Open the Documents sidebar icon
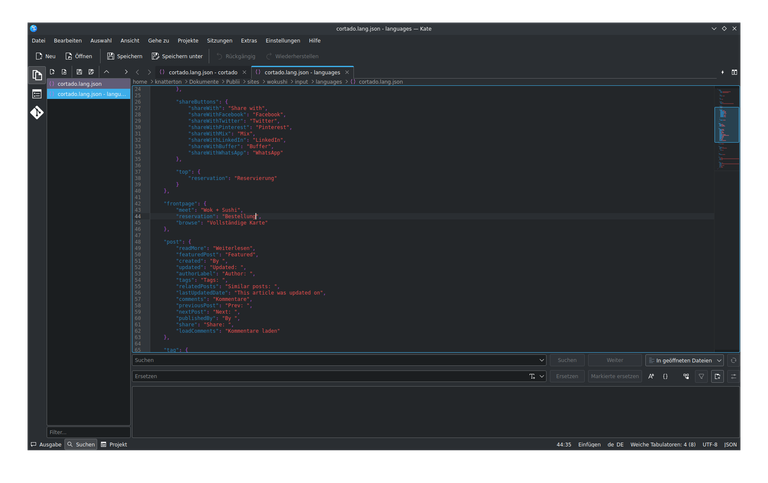Image resolution: width=768 pixels, height=483 pixels. (37, 75)
